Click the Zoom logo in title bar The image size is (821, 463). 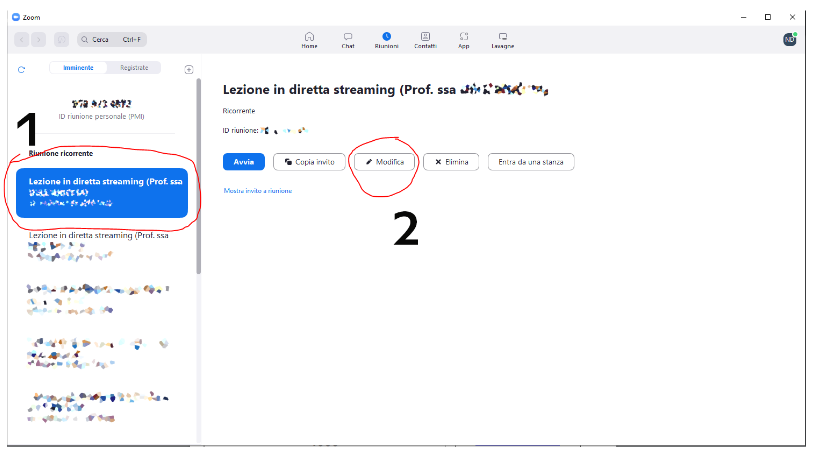[16, 17]
